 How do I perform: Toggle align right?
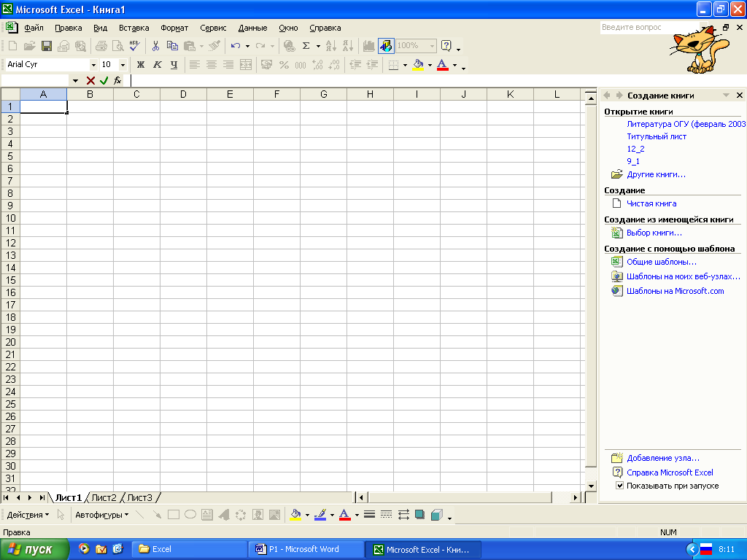228,65
